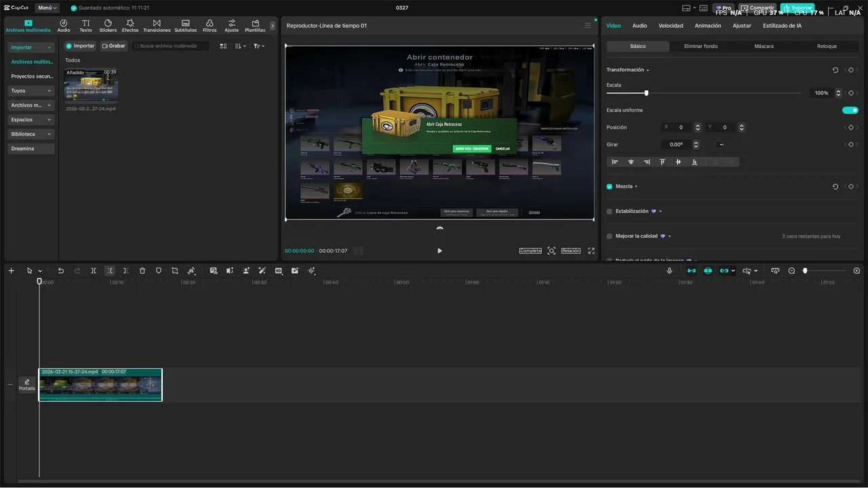Open the Estilizado de IA tab
The height and width of the screenshot is (488, 868).
click(782, 26)
